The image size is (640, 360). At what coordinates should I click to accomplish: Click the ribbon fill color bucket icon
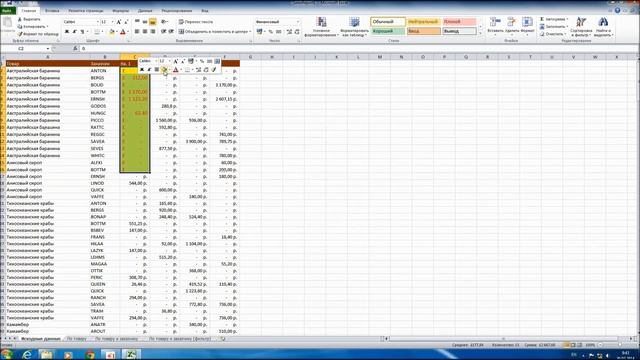pyautogui.click(x=112, y=32)
